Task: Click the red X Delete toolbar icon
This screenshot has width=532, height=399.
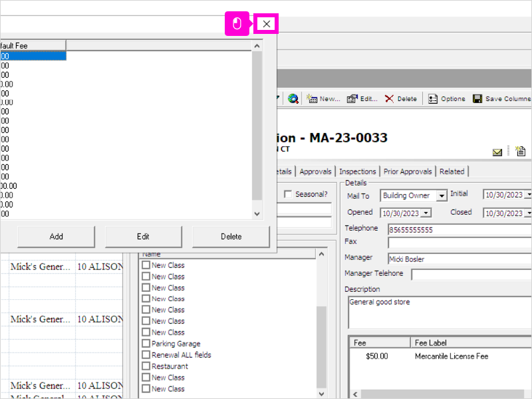Action: coord(389,98)
